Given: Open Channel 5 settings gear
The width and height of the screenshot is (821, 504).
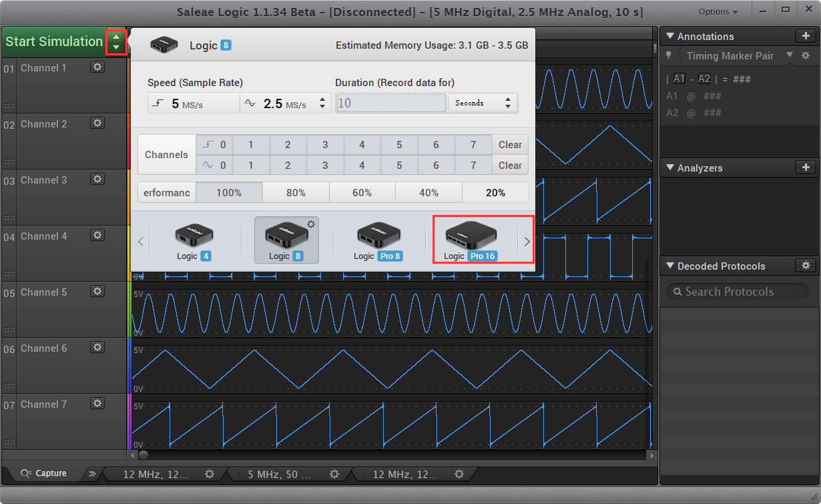Looking at the screenshot, I should (97, 291).
